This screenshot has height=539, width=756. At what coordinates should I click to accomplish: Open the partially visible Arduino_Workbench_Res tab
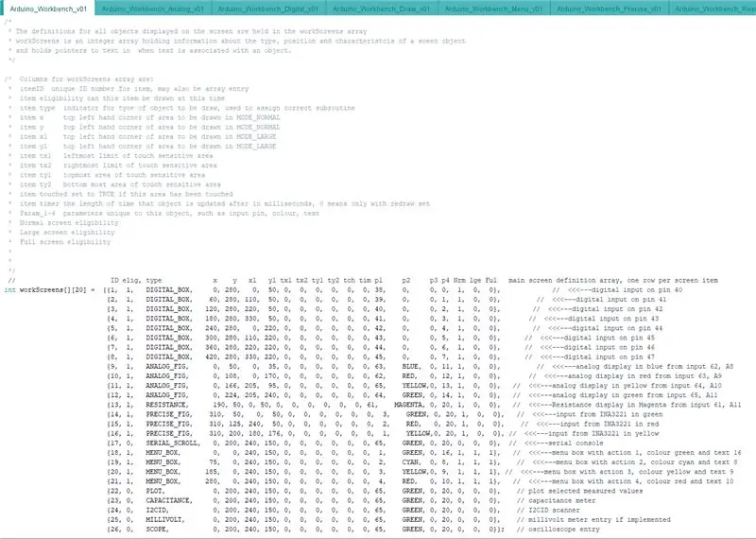713,9
